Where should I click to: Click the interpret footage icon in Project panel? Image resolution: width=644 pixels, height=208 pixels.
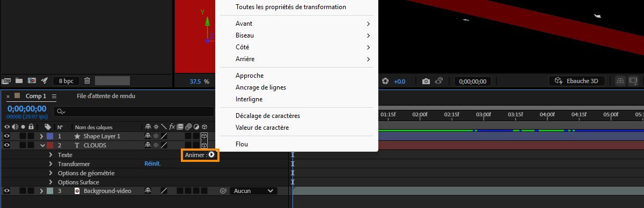[x=6, y=81]
